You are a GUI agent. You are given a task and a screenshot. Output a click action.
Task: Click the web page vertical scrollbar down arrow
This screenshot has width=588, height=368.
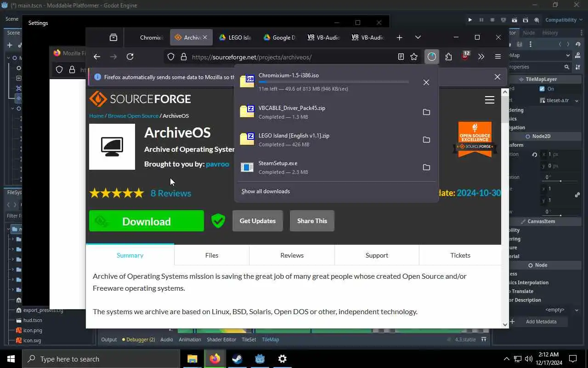505,324
